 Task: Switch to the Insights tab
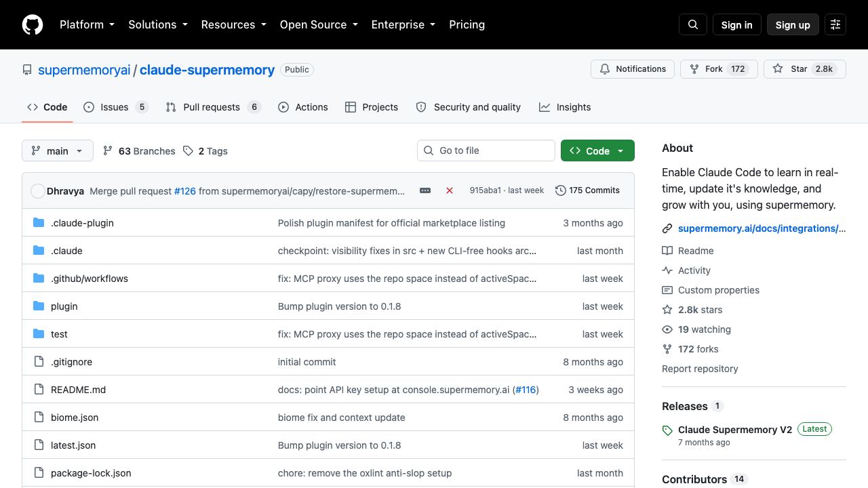coord(565,107)
